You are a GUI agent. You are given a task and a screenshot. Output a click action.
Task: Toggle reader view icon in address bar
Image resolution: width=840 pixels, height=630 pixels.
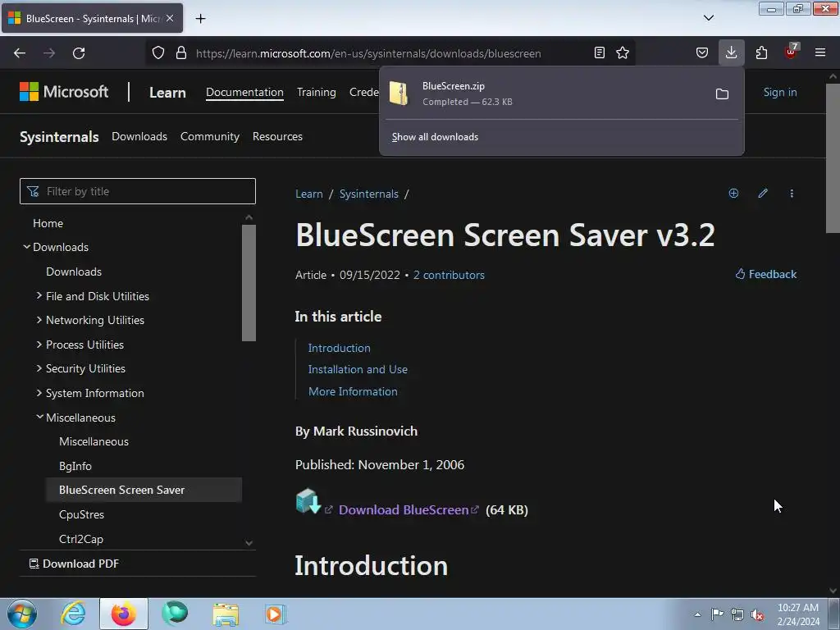point(600,52)
